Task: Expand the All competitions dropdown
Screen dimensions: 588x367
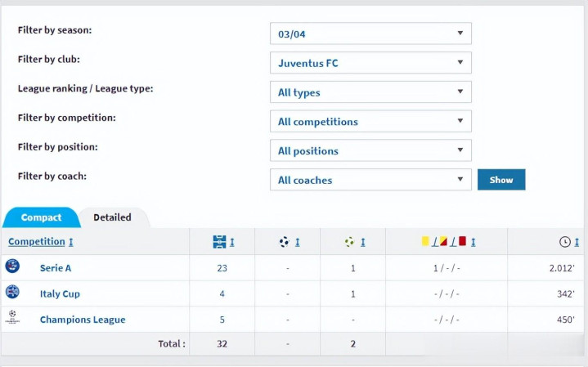Action: click(x=370, y=122)
